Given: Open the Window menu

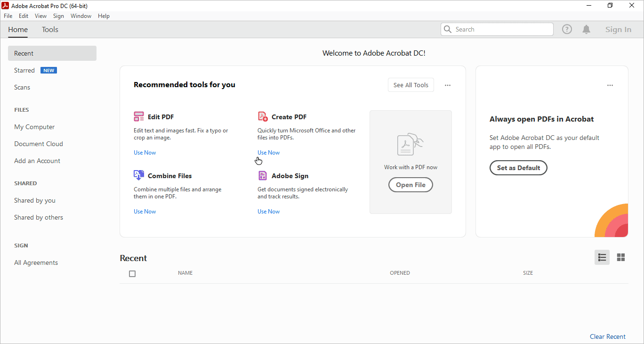Looking at the screenshot, I should coord(81,16).
